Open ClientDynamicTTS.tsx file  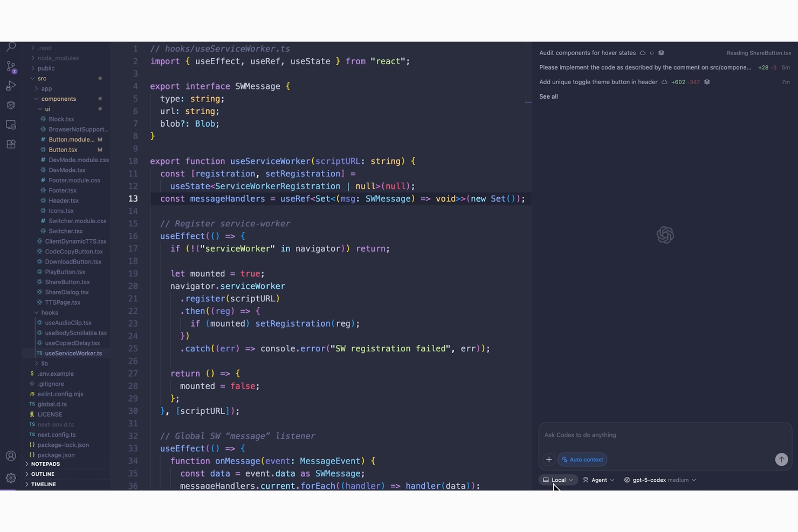pos(75,241)
